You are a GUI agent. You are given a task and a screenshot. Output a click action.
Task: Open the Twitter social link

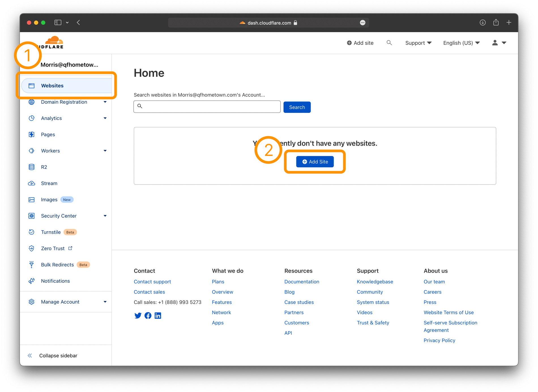[x=138, y=316]
